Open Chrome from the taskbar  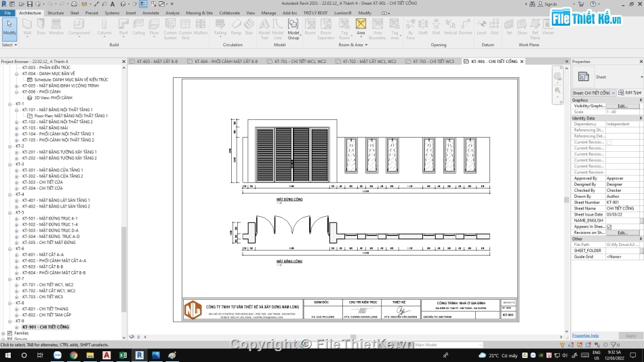pyautogui.click(x=73, y=355)
